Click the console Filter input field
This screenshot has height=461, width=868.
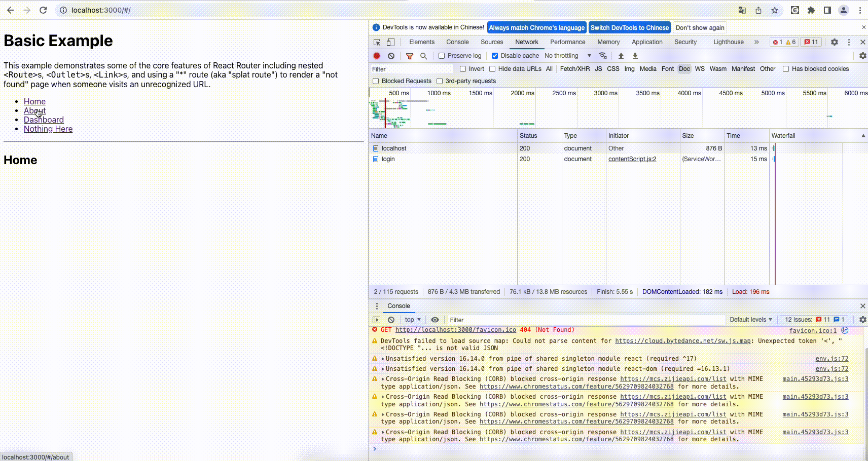tap(586, 320)
